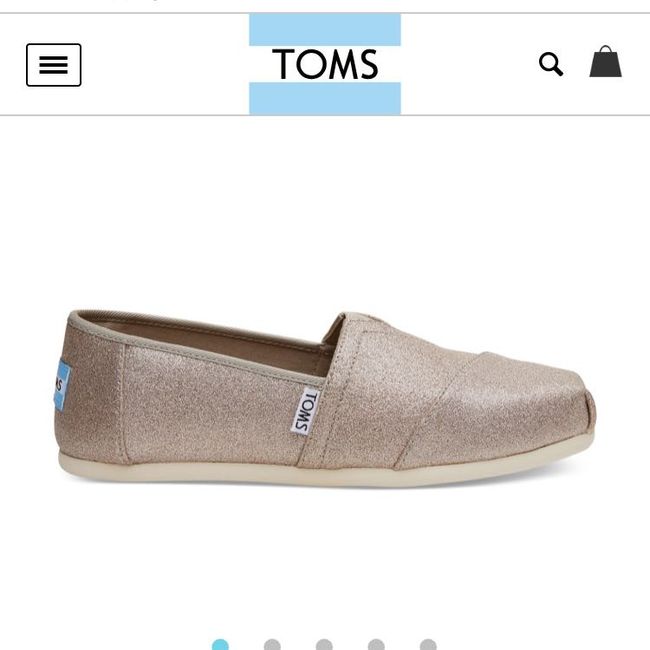Click the blue heel tag on the shoe
Viewport: 650px width, 650px height.
(x=61, y=386)
